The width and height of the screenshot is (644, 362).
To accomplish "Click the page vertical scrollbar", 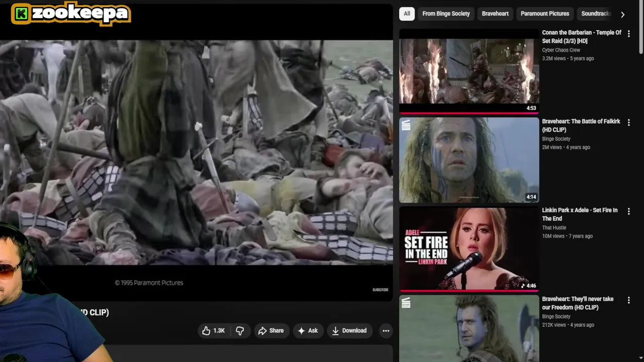I will click(x=641, y=28).
